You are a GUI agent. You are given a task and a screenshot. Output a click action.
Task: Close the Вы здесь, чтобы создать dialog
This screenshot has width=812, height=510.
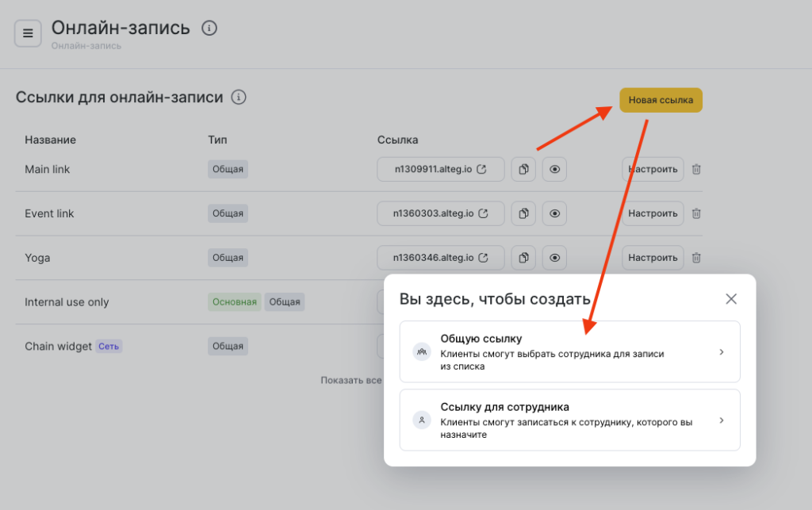(x=731, y=299)
